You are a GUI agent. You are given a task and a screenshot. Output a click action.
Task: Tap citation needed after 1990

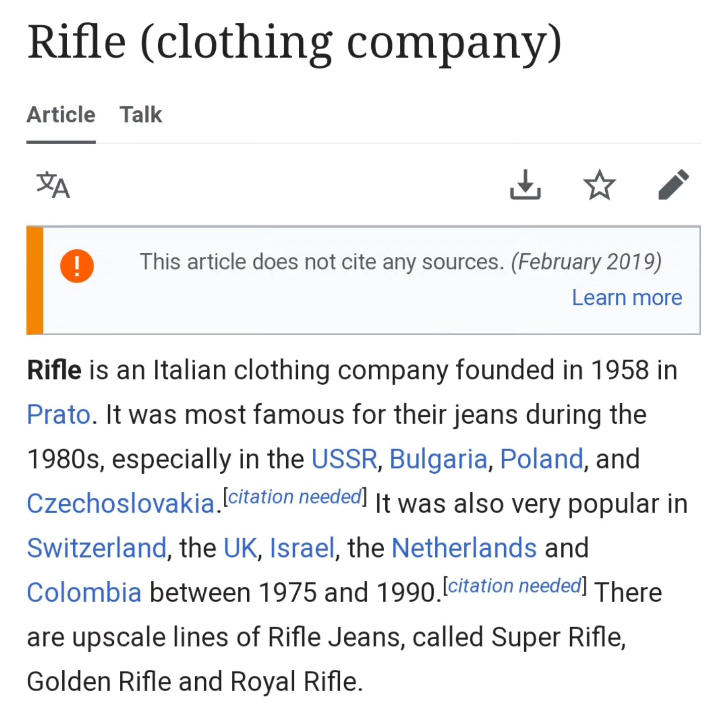(515, 586)
